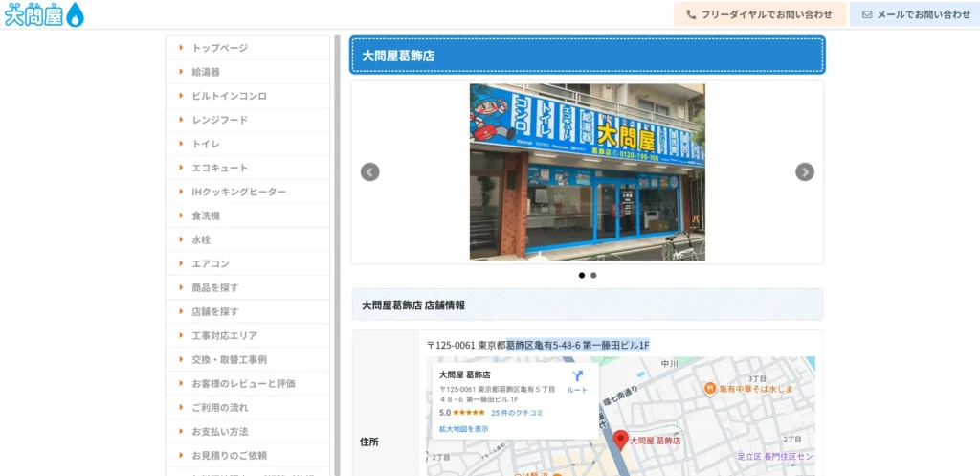The height and width of the screenshot is (476, 980).
Task: Open the 給湯器 sidebar menu item
Action: [206, 72]
